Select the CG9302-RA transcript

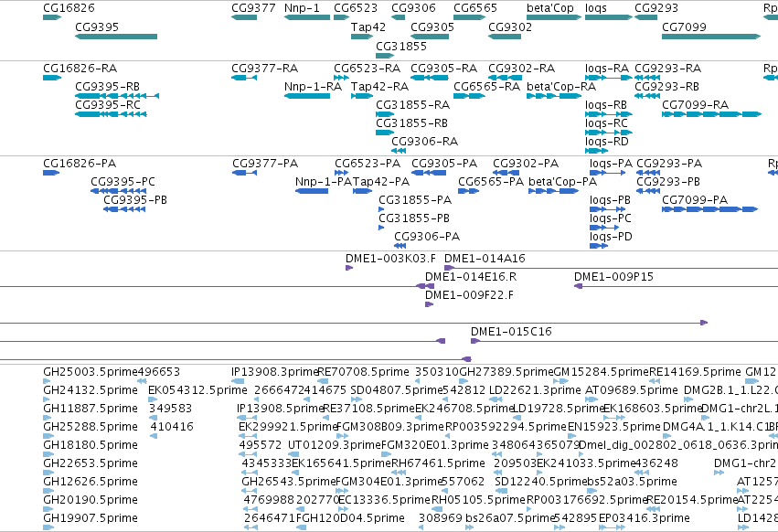(x=505, y=78)
